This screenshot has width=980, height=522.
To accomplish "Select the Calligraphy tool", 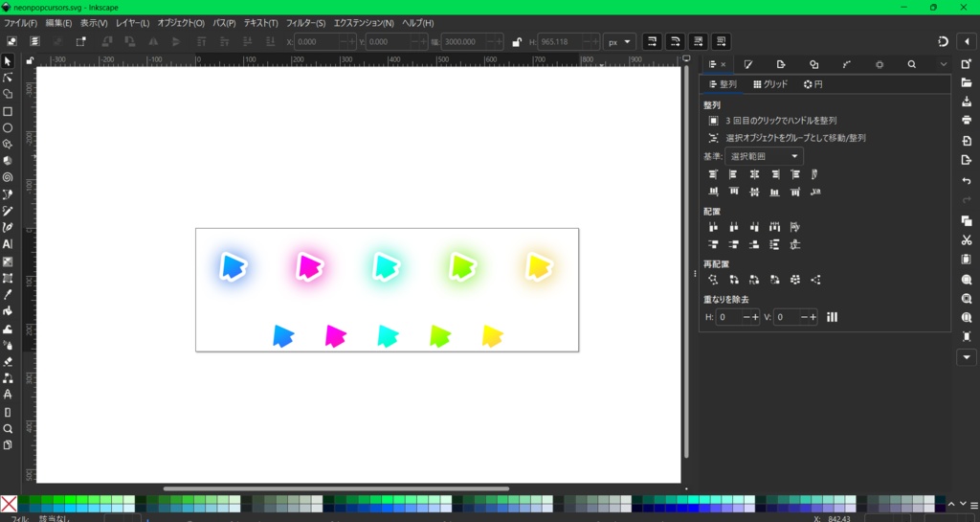I will 8,228.
